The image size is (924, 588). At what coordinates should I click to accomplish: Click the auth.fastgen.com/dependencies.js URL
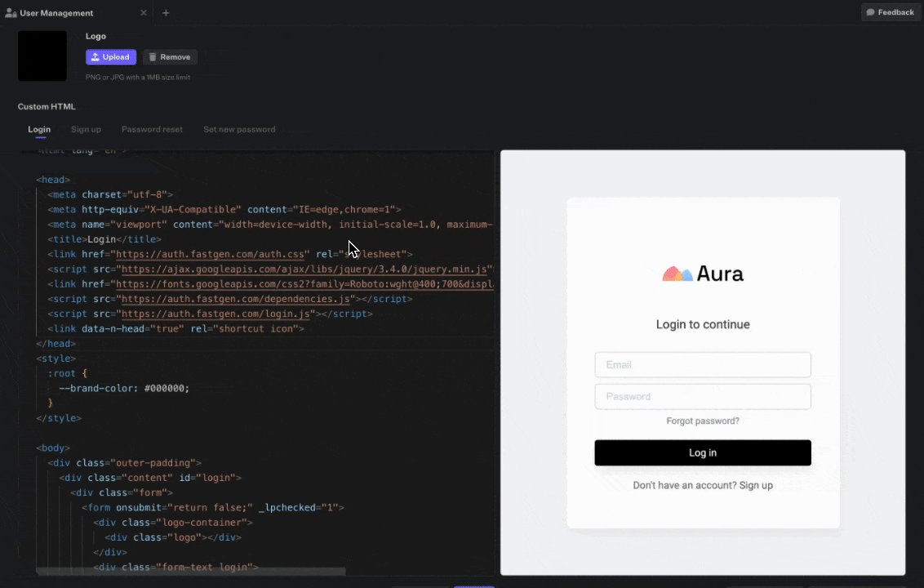[236, 299]
